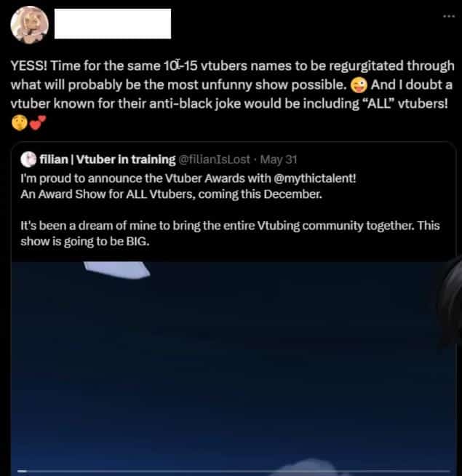Open filian's small avatar in quoted tweet
The height and width of the screenshot is (476, 462).
[28, 159]
